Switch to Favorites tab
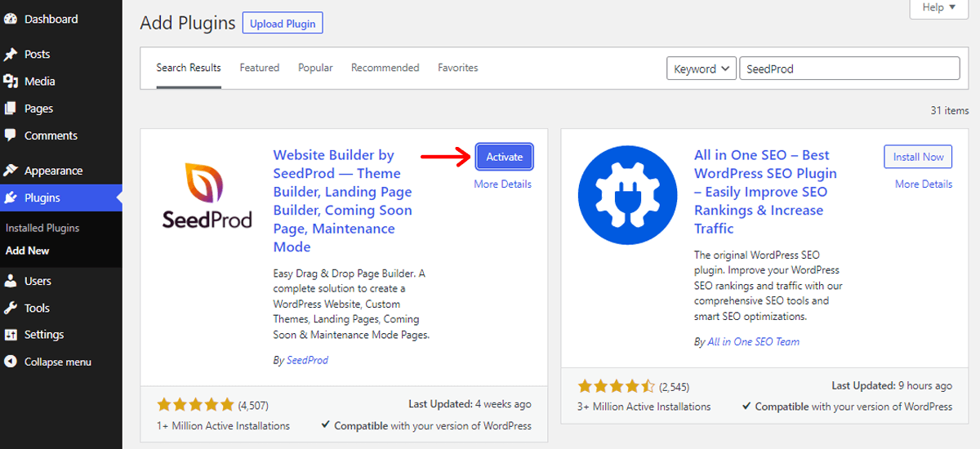 pyautogui.click(x=458, y=68)
